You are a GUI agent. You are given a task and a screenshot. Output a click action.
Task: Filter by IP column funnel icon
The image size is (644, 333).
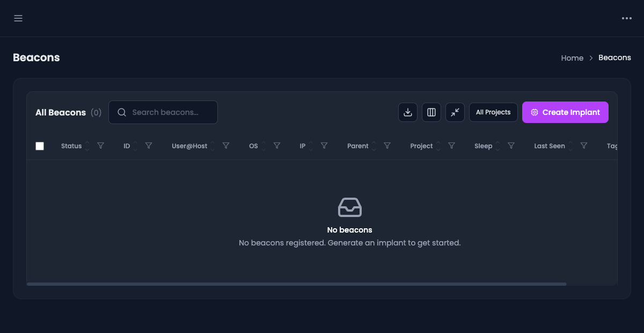pos(324,146)
